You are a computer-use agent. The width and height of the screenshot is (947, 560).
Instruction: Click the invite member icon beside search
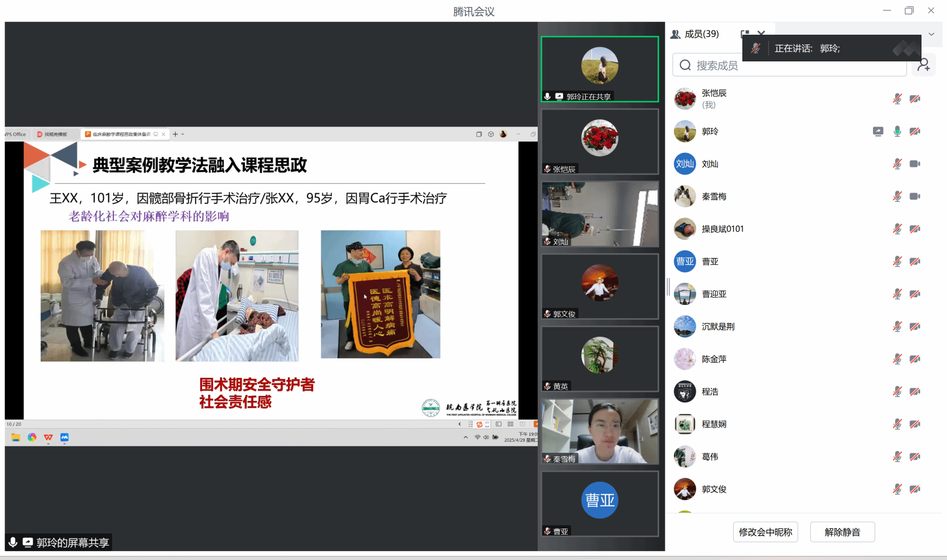[924, 65]
